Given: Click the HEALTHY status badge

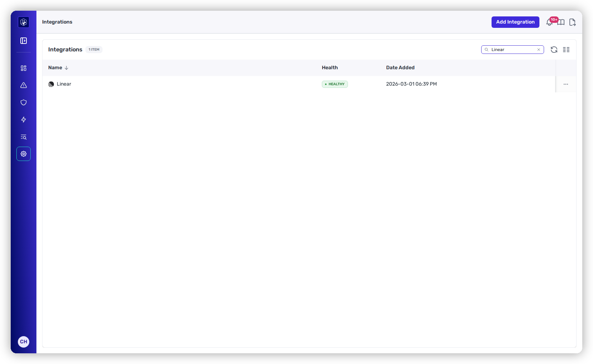Looking at the screenshot, I should click(335, 84).
